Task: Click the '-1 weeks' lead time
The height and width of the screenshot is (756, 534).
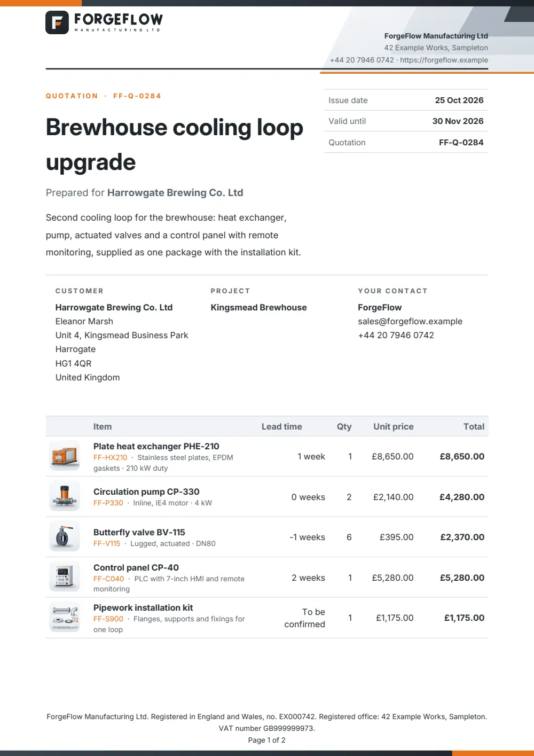Action: (307, 537)
